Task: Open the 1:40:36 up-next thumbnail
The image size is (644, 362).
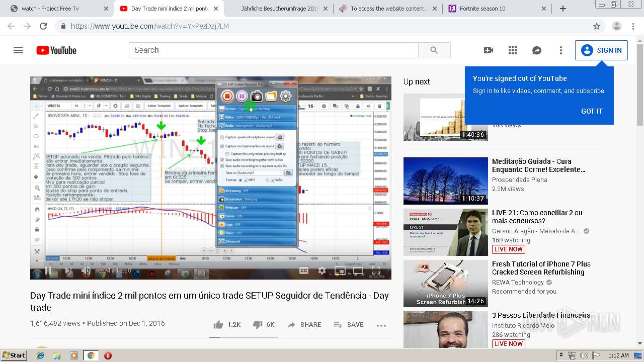Action: pyautogui.click(x=446, y=117)
